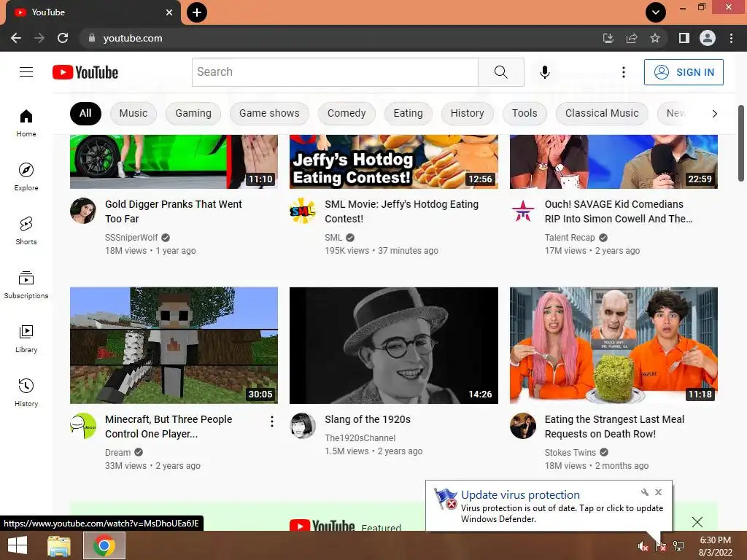Select the History filter chip
747x560 pixels.
click(467, 113)
